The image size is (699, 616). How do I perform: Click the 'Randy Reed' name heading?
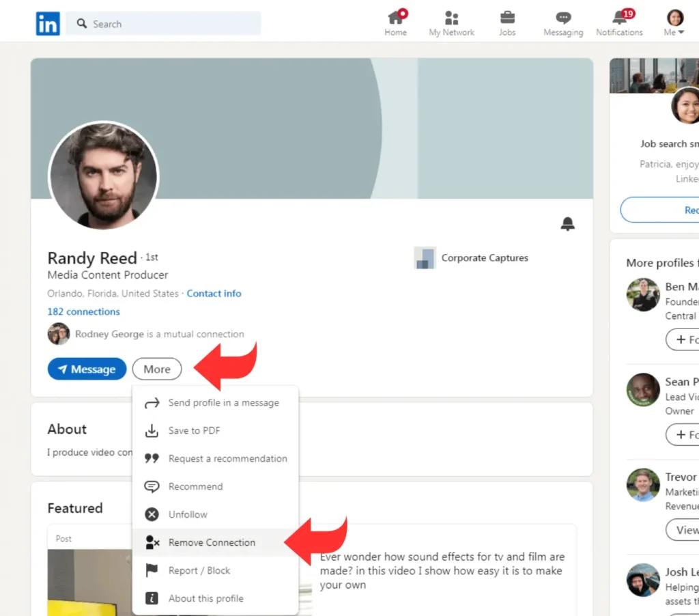92,258
